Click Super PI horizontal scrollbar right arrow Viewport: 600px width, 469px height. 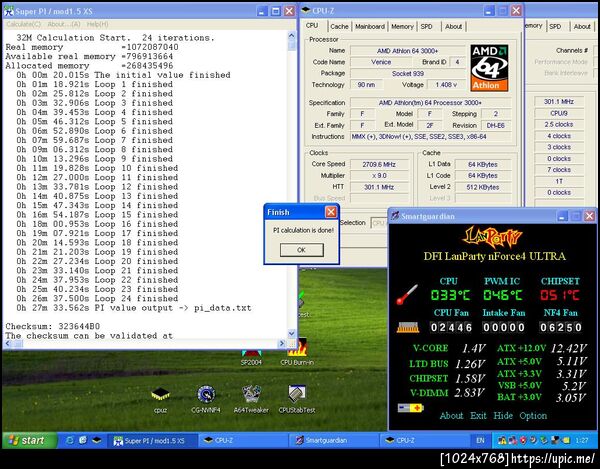point(282,343)
